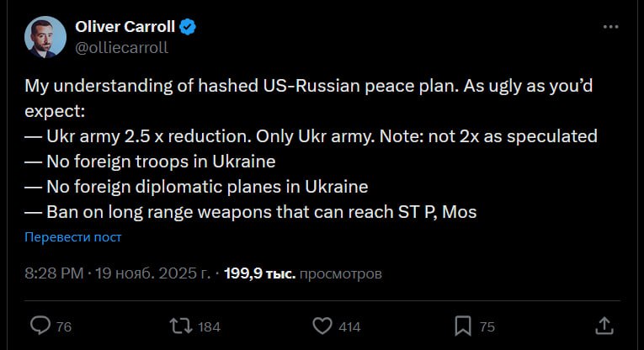The width and height of the screenshot is (644, 350).
Task: Click the line about long range weapons ban
Action: pos(251,211)
